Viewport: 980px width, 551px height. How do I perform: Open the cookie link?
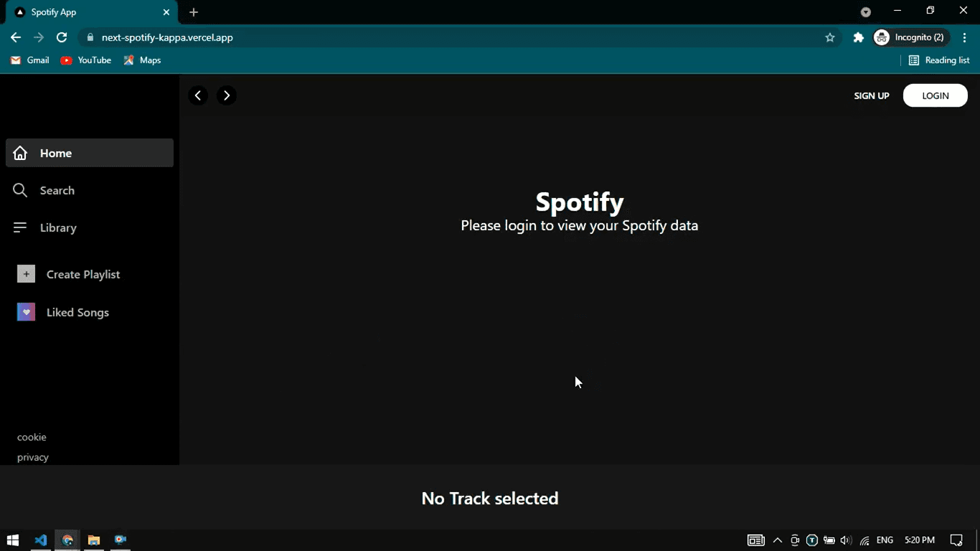coord(32,437)
